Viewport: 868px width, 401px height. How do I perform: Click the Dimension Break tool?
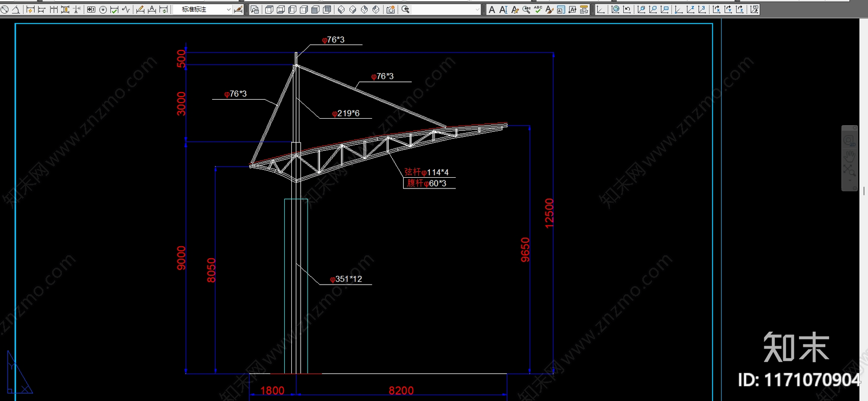coord(77,9)
